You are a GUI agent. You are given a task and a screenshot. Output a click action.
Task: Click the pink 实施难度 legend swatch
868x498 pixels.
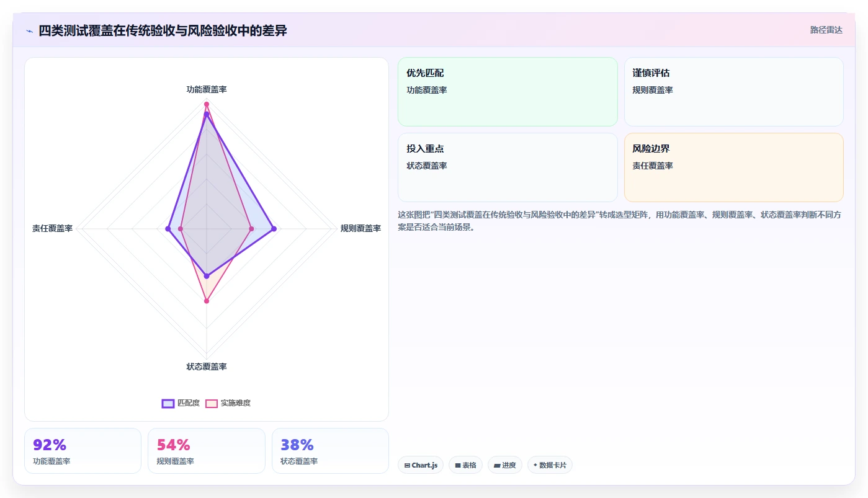212,403
